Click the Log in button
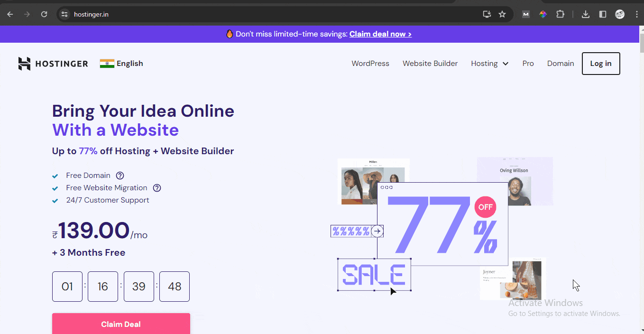This screenshot has height=334, width=644. (x=601, y=63)
